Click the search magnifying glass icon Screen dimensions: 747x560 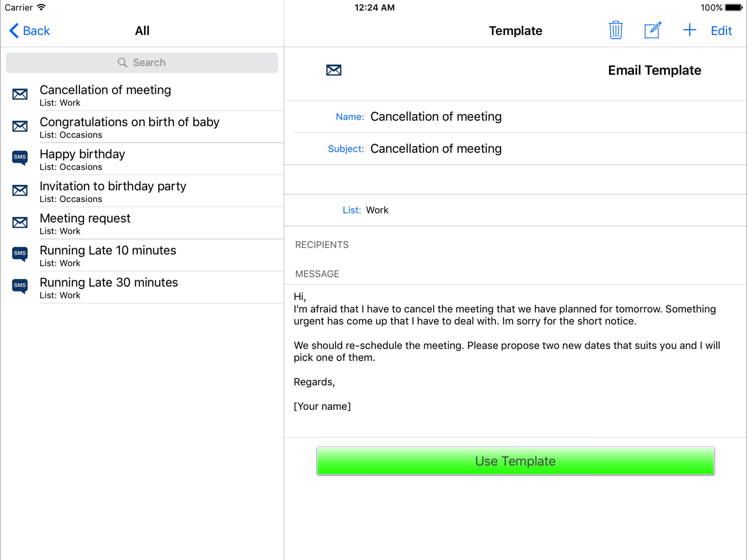coord(122,63)
